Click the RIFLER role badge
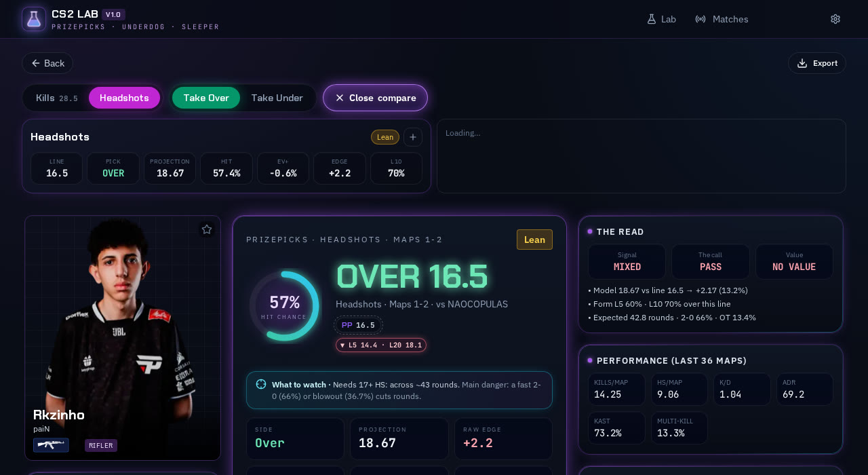 (x=101, y=446)
